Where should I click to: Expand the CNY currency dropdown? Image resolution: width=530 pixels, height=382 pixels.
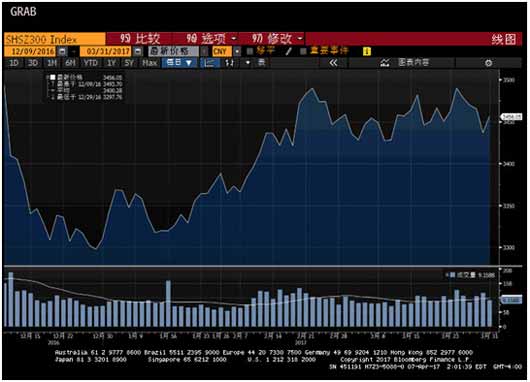click(x=237, y=51)
